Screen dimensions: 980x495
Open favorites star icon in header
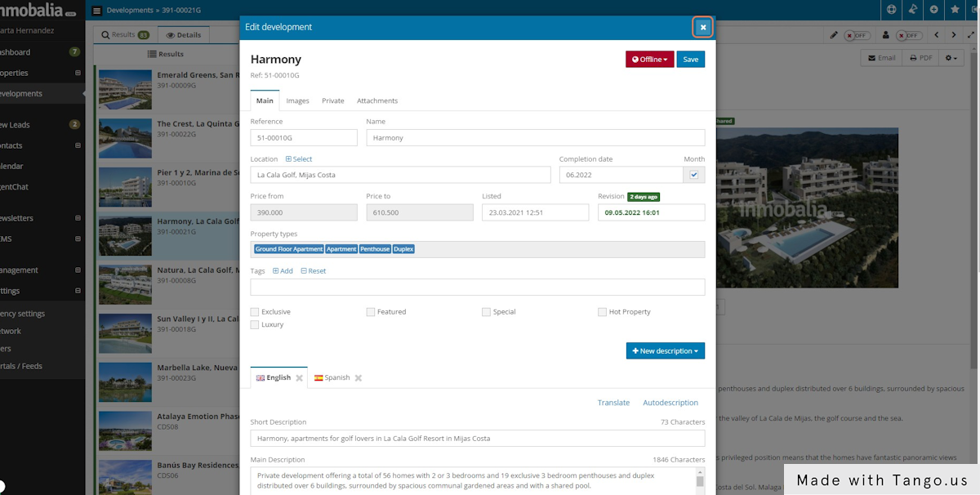tap(955, 10)
